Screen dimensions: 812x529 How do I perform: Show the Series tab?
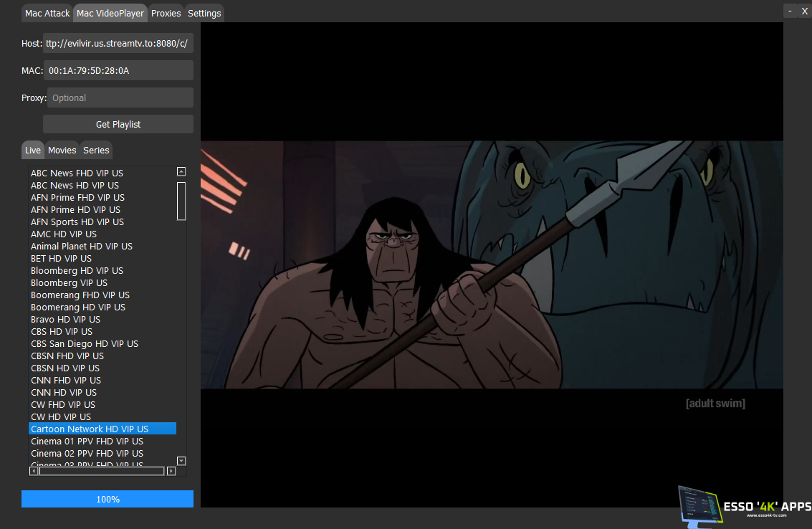(96, 150)
